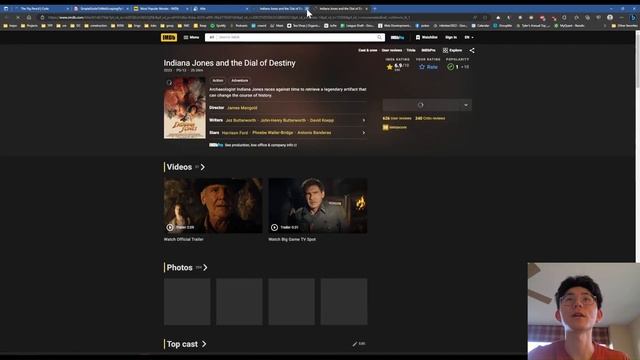The height and width of the screenshot is (360, 640).
Task: Open the search category All dropdown
Action: click(211, 38)
